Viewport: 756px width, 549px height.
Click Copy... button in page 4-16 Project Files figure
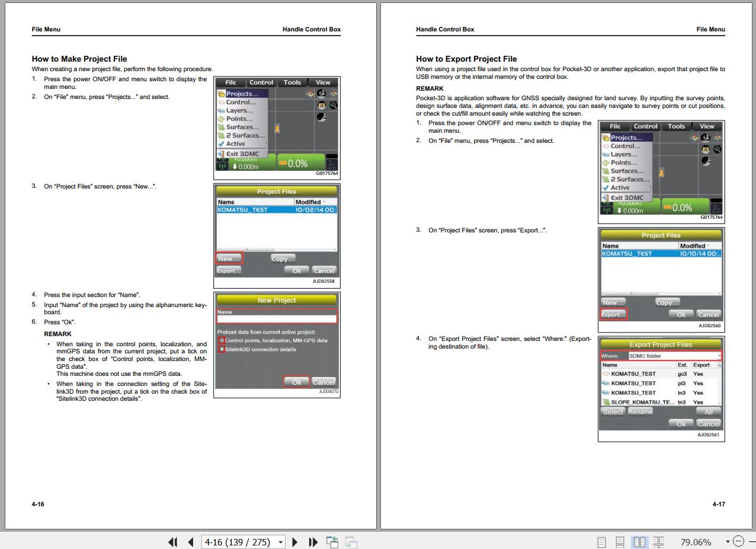tap(283, 258)
